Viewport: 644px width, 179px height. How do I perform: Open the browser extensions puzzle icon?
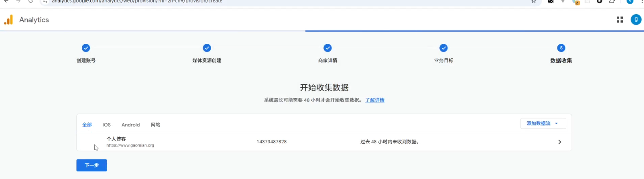612,1
